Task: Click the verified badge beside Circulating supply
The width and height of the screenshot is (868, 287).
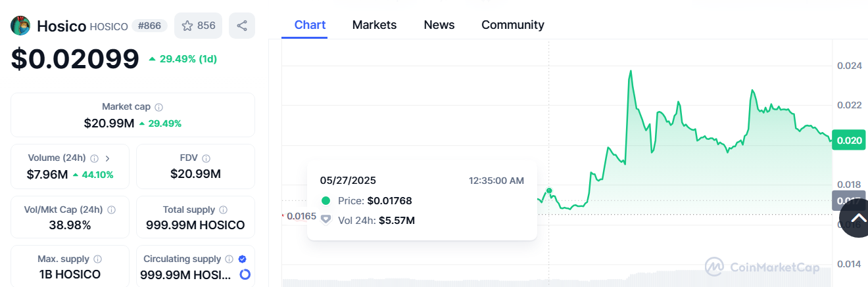Action: (242, 259)
